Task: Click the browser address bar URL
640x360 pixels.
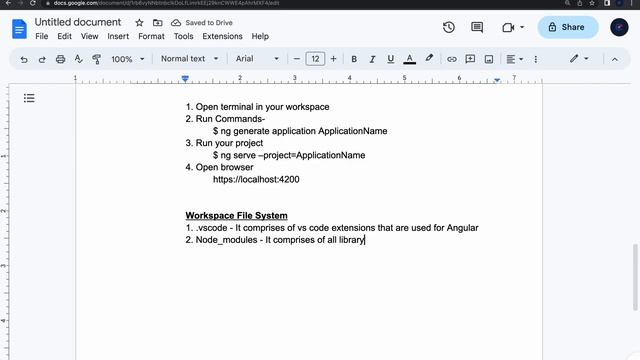Action: (x=166, y=3)
